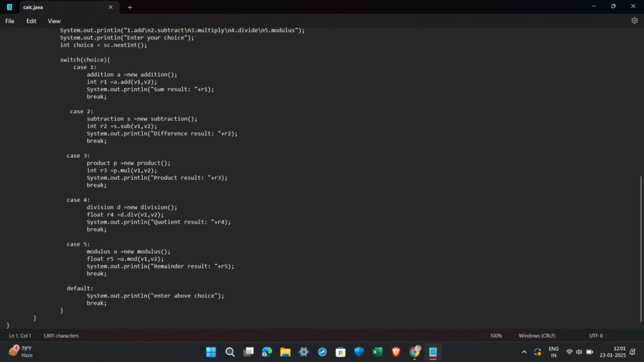The height and width of the screenshot is (362, 644).
Task: Open the Windows Start menu
Action: (x=211, y=352)
